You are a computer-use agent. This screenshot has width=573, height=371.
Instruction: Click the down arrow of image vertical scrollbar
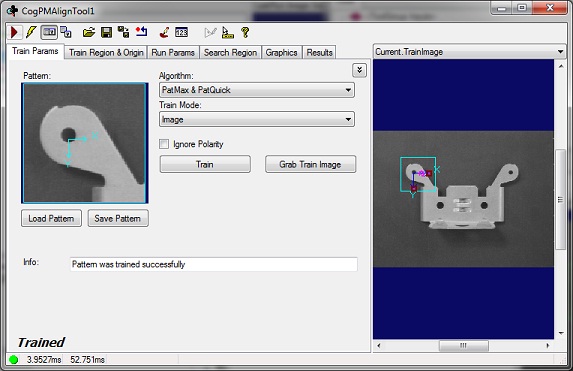point(561,333)
